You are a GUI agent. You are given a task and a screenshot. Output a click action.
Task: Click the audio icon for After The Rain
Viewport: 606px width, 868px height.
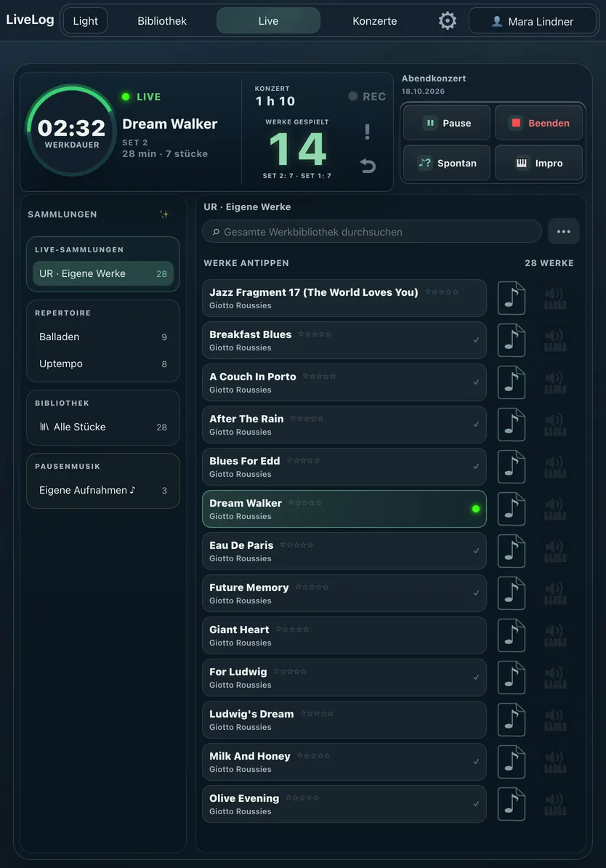[x=555, y=425]
